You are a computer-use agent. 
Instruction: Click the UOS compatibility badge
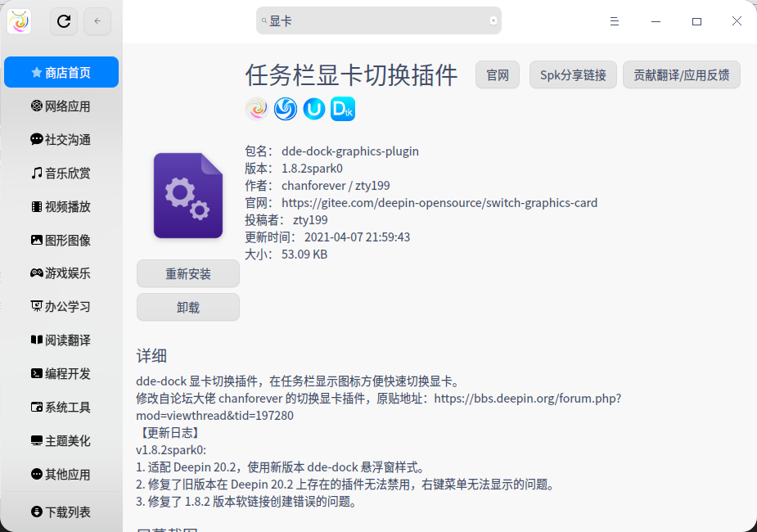(313, 109)
